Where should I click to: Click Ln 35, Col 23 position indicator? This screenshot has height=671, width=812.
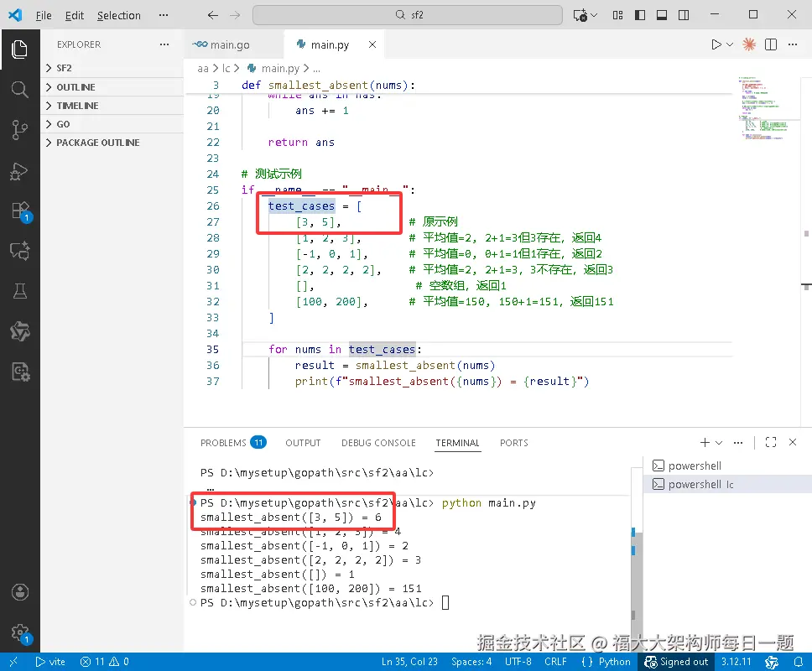409,662
